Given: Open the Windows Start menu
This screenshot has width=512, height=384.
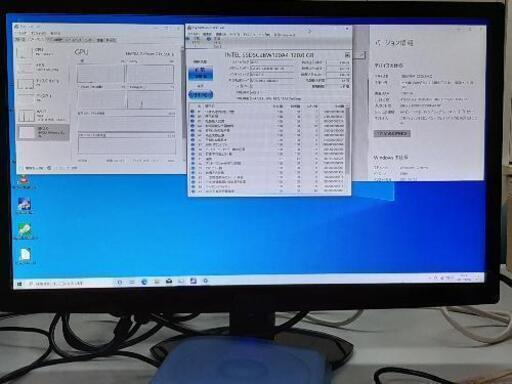Looking at the screenshot, I should click(19, 284).
